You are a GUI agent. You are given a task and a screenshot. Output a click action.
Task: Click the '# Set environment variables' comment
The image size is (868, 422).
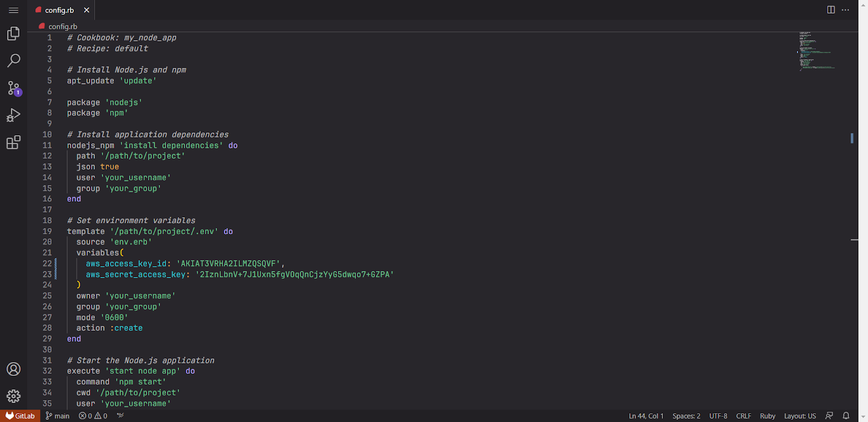coord(131,221)
